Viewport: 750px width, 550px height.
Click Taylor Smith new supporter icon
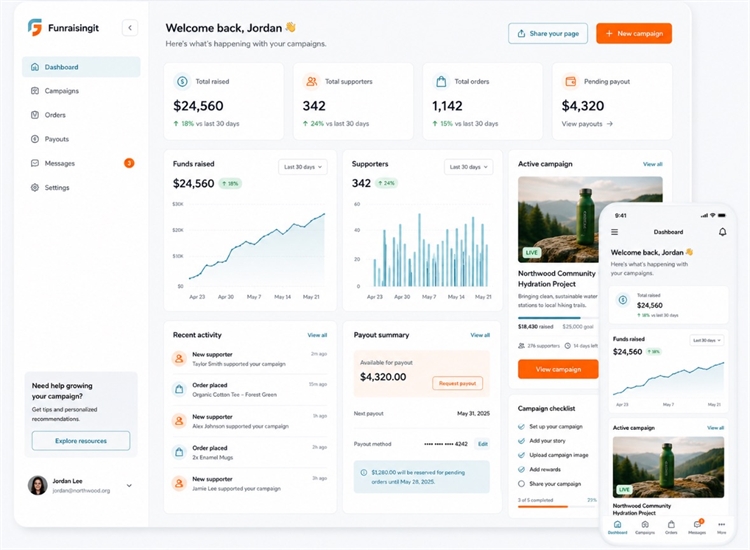point(179,358)
